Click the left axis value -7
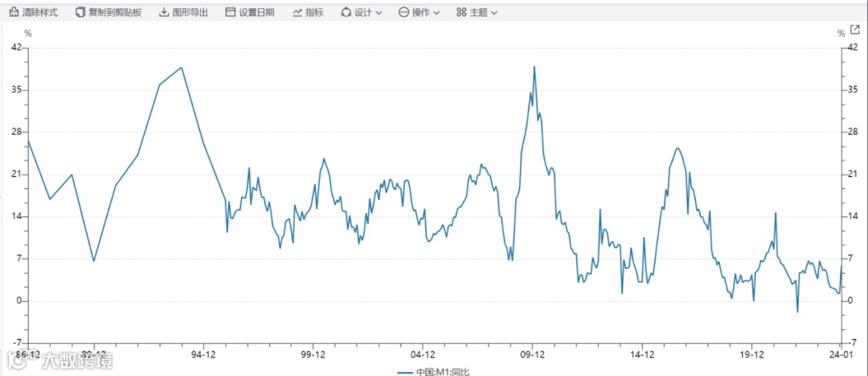Screen dimensions: 868x376 tap(17, 343)
